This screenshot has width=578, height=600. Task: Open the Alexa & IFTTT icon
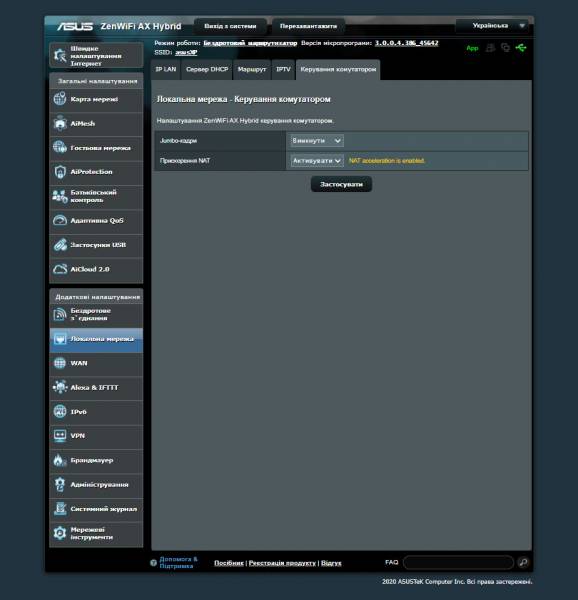coord(60,387)
